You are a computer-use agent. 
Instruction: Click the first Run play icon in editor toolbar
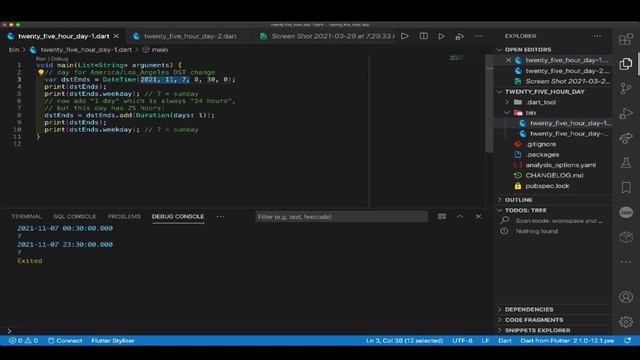tap(404, 36)
